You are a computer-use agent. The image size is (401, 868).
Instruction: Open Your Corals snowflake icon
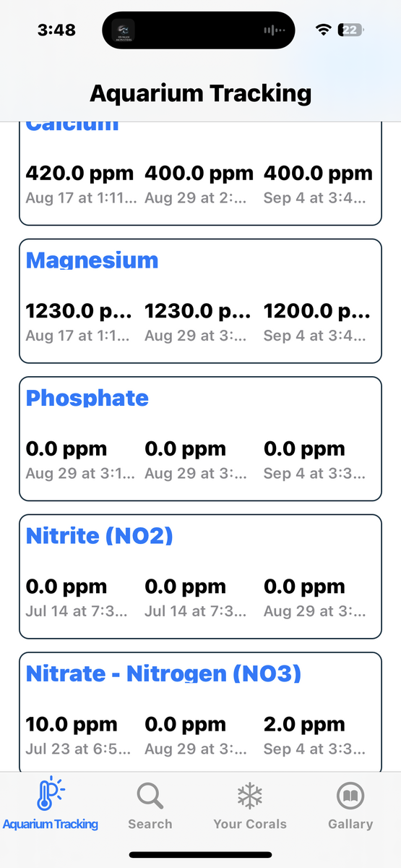(250, 796)
